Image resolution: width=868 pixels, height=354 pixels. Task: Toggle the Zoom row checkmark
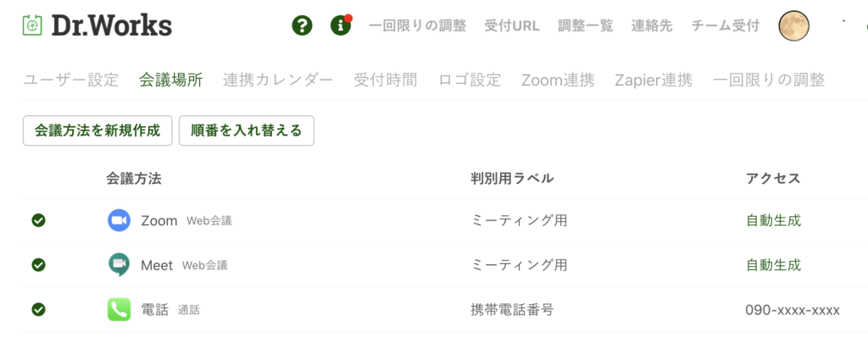(x=38, y=221)
